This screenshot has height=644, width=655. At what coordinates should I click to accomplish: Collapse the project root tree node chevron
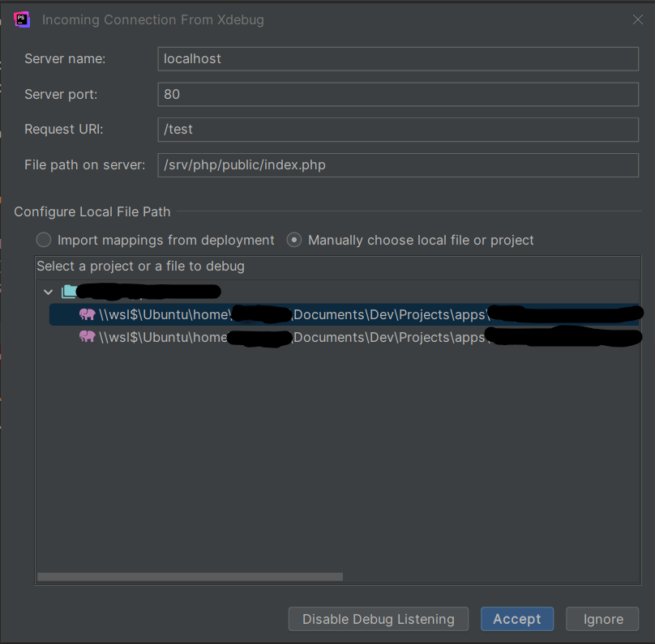click(x=48, y=292)
